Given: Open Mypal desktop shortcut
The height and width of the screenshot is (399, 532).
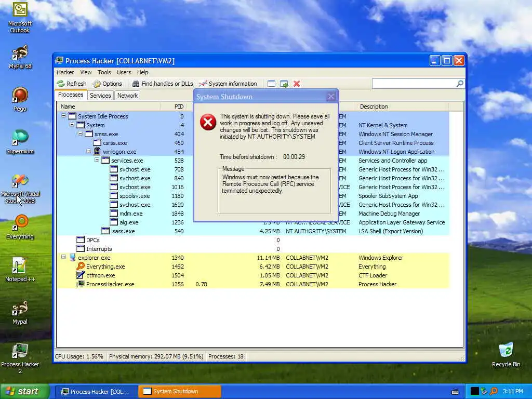Looking at the screenshot, I should (20, 312).
